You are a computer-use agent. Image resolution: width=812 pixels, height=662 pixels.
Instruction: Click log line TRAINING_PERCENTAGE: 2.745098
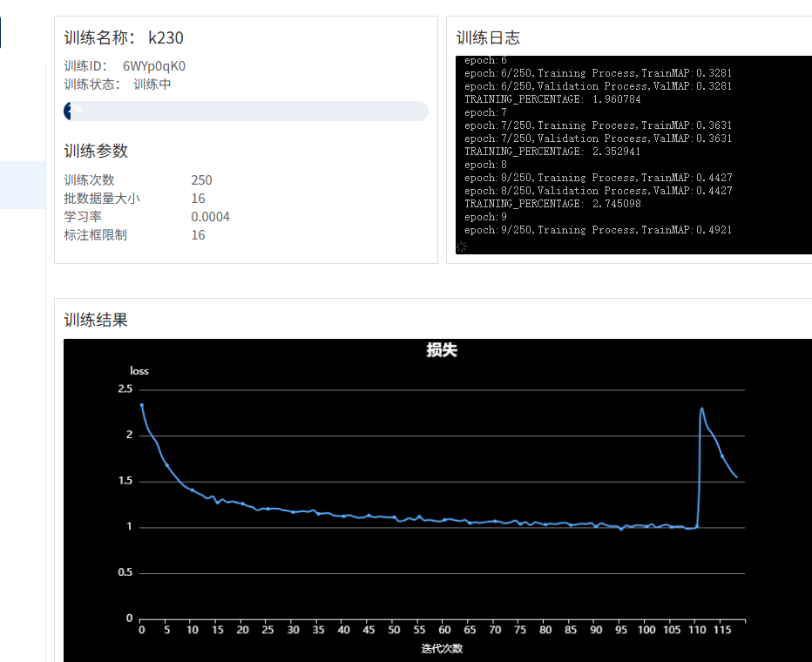(552, 204)
